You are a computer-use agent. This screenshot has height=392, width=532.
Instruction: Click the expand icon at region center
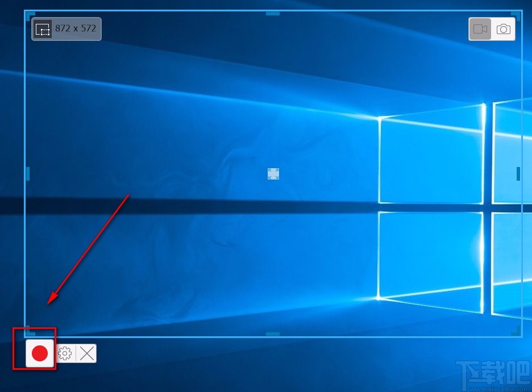click(273, 174)
